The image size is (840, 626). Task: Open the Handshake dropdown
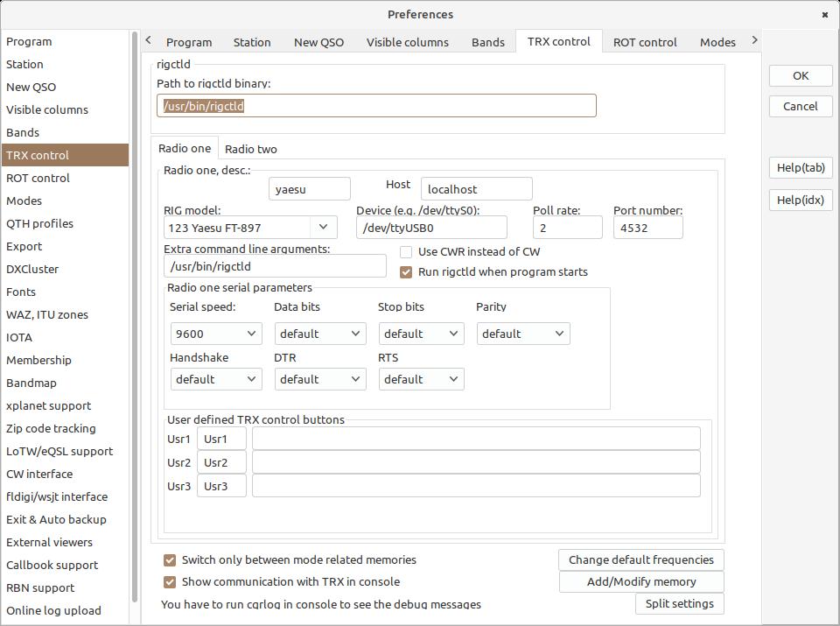click(216, 379)
